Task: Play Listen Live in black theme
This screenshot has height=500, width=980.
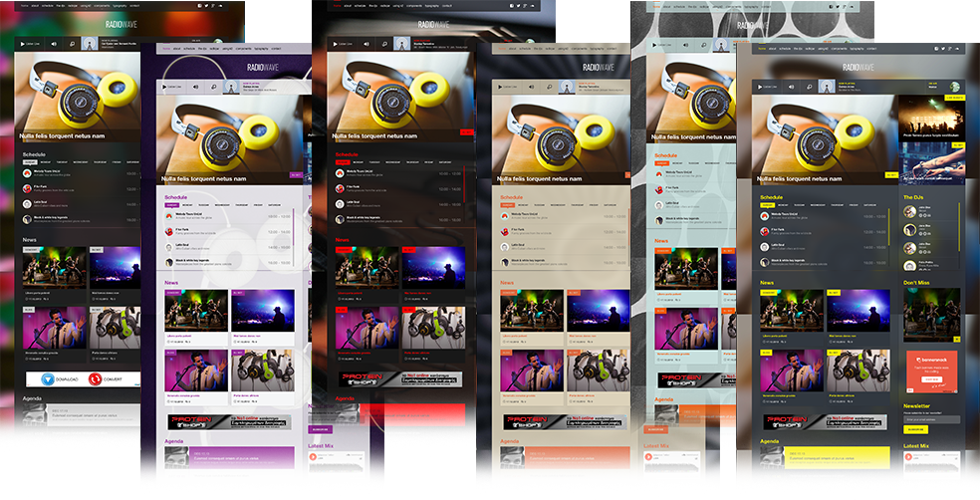Action: (29, 44)
